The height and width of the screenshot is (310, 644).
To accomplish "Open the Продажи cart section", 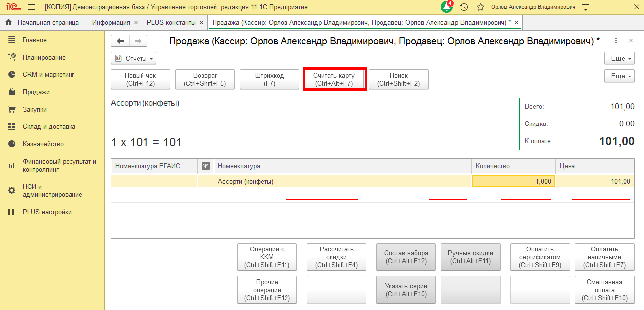I will (x=36, y=92).
